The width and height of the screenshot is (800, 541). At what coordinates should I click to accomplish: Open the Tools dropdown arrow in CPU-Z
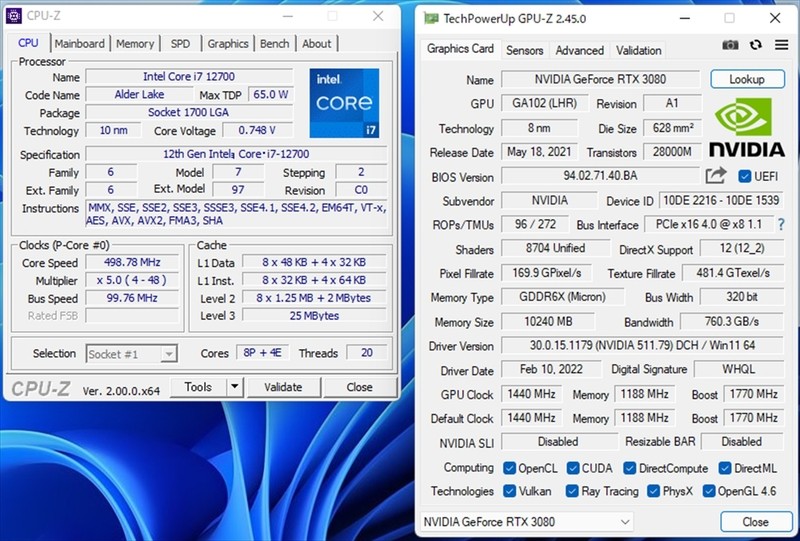tap(235, 387)
